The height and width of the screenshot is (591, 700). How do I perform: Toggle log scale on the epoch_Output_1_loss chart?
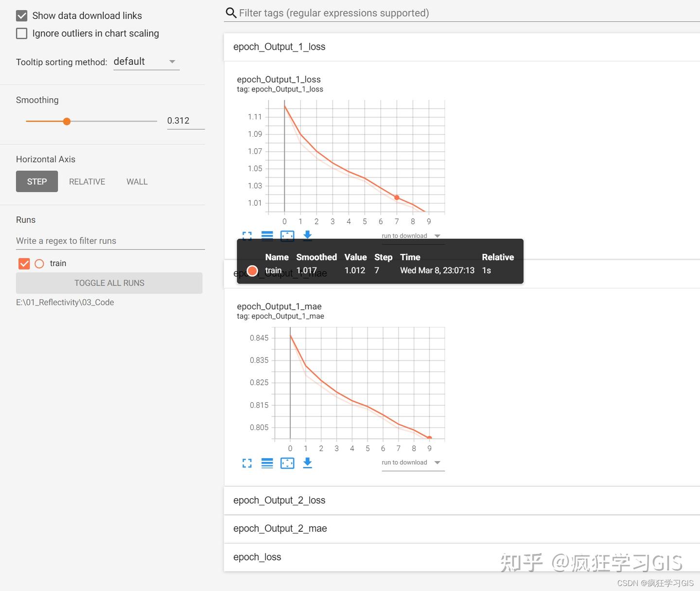267,235
